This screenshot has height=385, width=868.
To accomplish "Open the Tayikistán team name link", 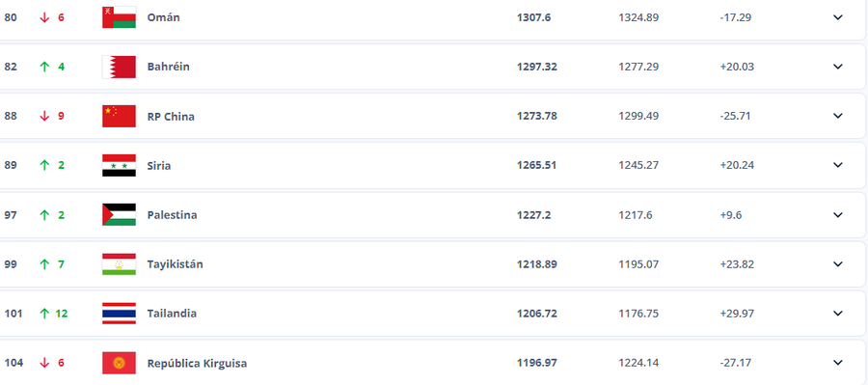I will (x=175, y=264).
